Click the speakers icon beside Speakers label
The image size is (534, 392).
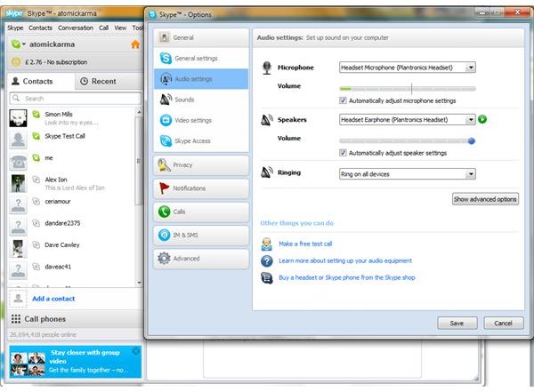[x=267, y=120]
